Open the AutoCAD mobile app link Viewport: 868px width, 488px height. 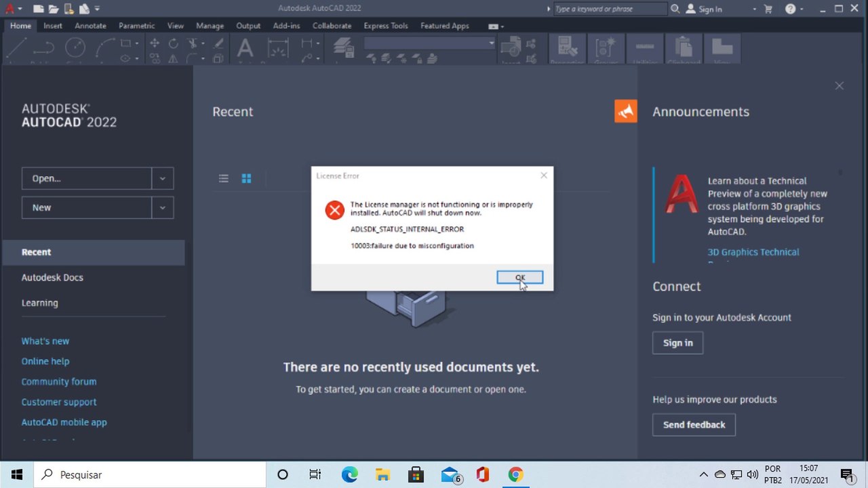(x=64, y=422)
